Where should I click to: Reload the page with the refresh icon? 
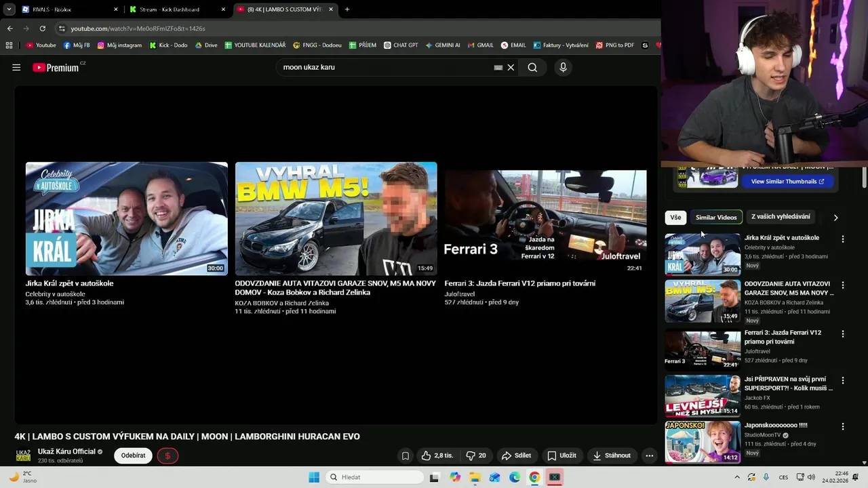[42, 28]
